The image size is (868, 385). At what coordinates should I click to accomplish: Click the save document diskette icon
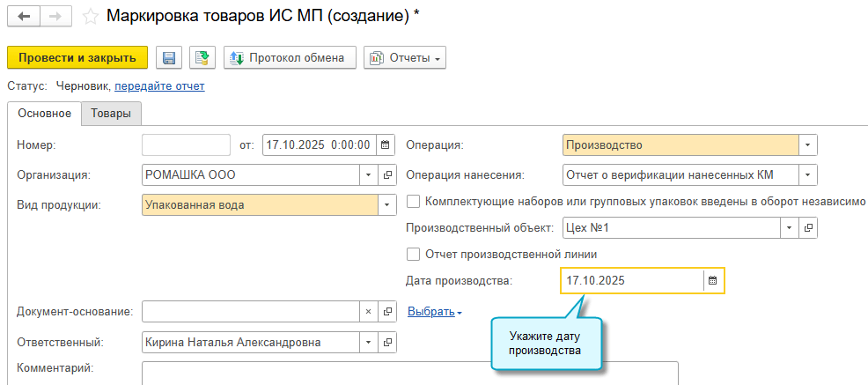coord(169,58)
